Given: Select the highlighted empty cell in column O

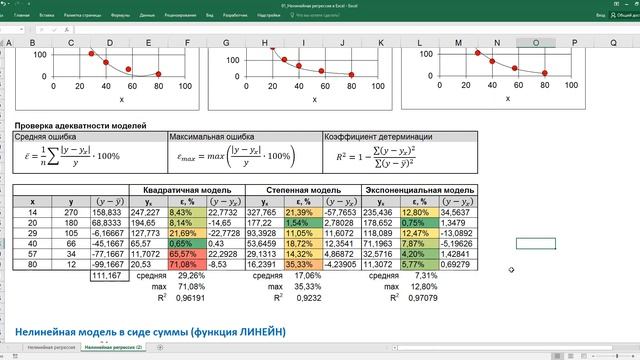Looking at the screenshot, I should [536, 244].
